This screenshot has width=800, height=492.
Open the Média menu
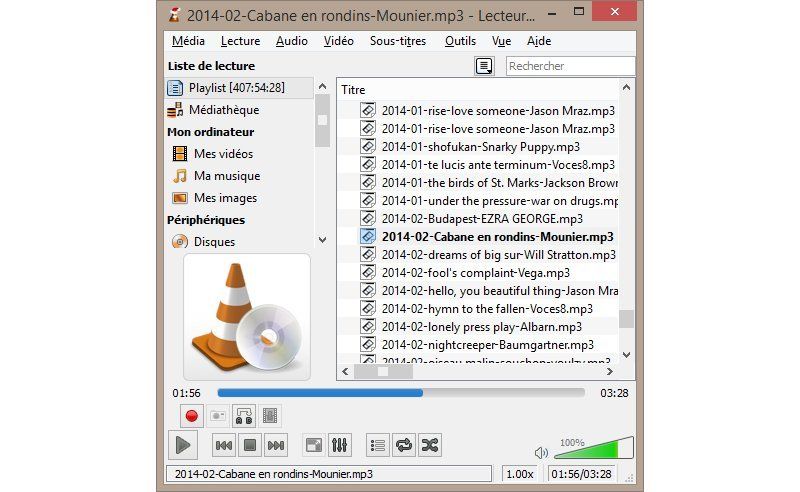click(x=188, y=41)
